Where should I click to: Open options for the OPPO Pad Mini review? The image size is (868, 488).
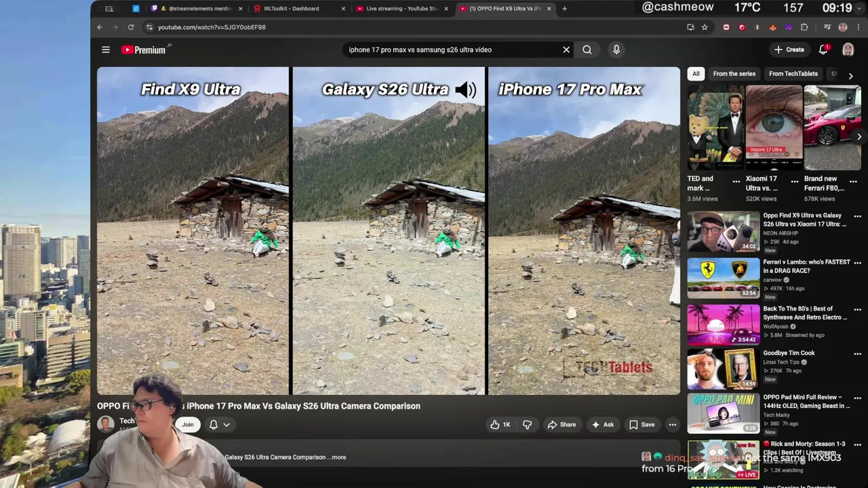coord(857,399)
